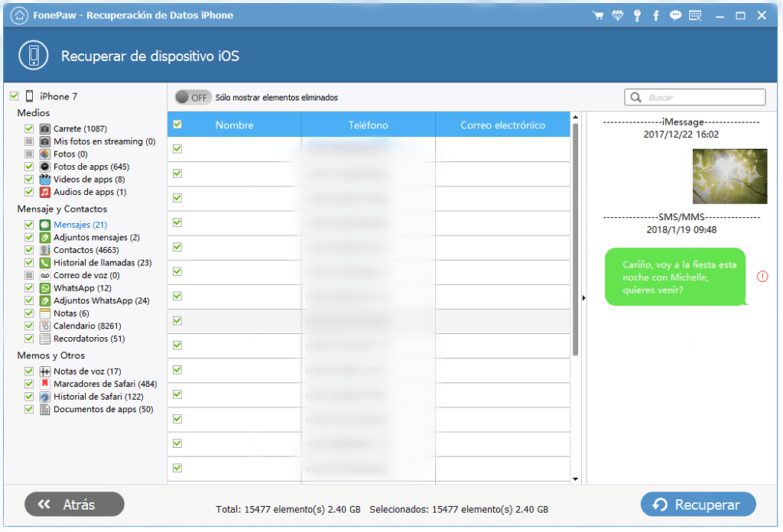Click the Marcadores de Safari bookmark icon
Image resolution: width=783 pixels, height=532 pixels.
[45, 384]
